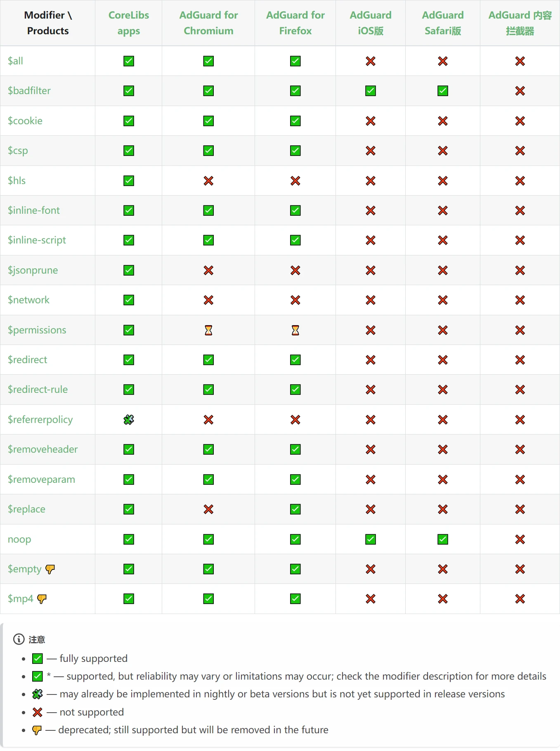Click the thumbs-down icon next to $mp4
This screenshot has height=751, width=560.
(x=42, y=599)
